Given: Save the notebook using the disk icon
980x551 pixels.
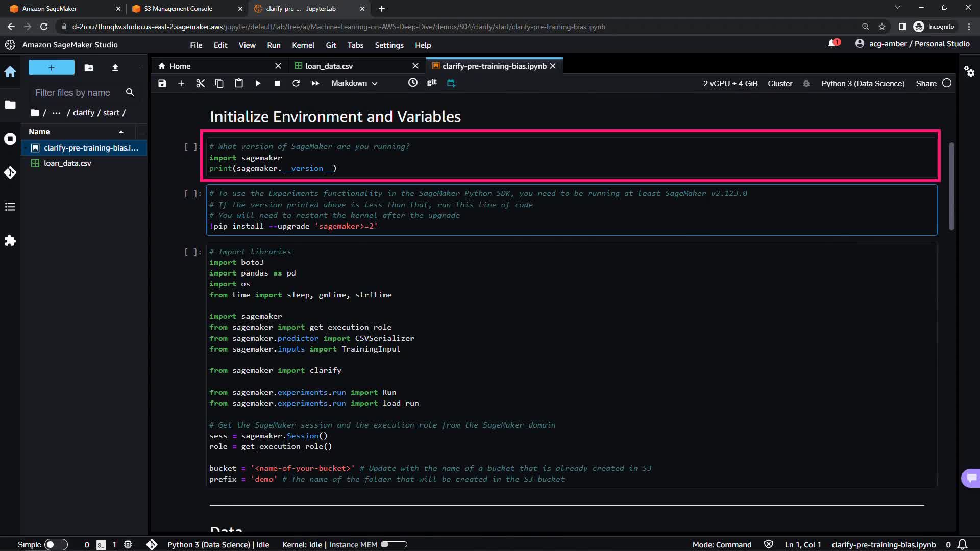Looking at the screenshot, I should pos(162,83).
